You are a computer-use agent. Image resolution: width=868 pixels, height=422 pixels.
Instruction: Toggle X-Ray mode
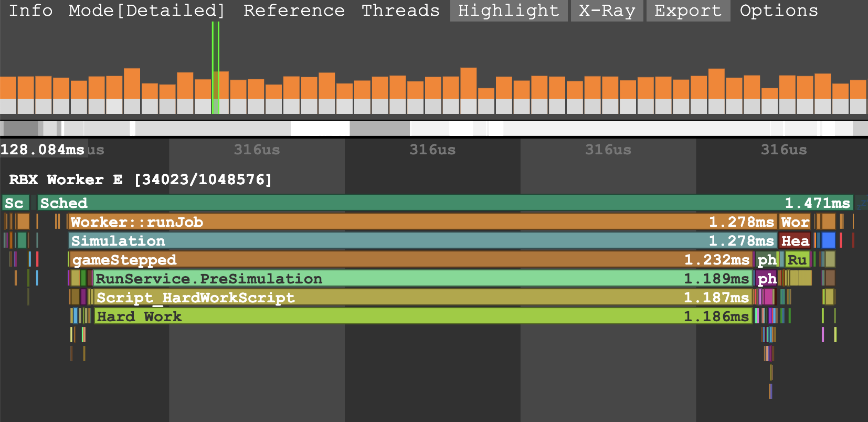(x=607, y=10)
